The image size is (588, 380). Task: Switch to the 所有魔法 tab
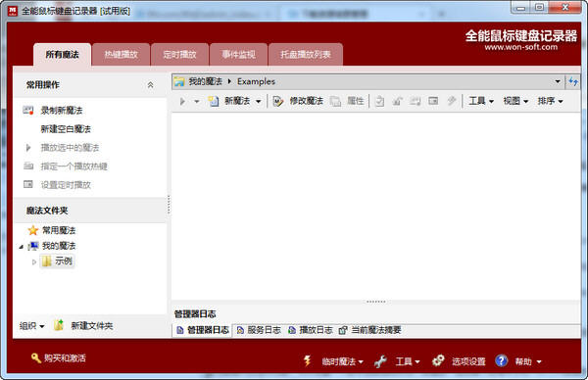[x=63, y=55]
